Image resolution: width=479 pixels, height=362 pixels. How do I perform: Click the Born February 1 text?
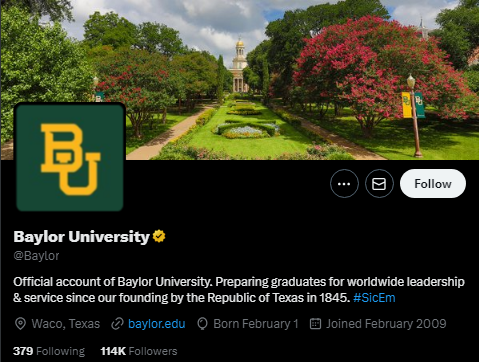point(256,324)
